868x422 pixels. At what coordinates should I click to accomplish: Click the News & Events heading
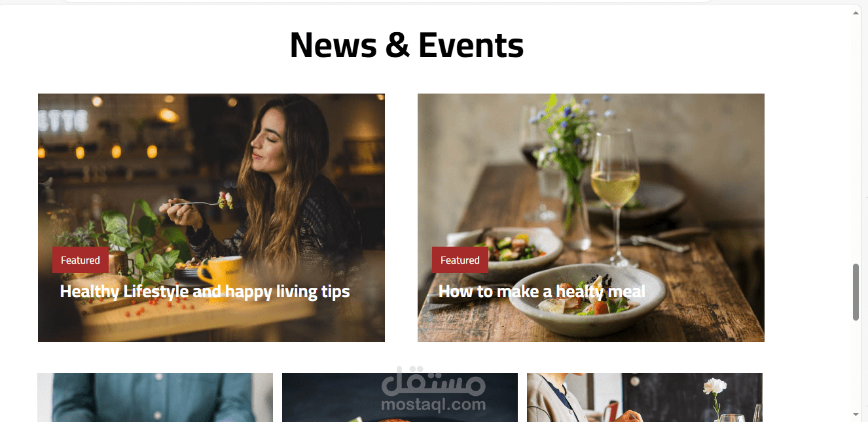point(407,45)
